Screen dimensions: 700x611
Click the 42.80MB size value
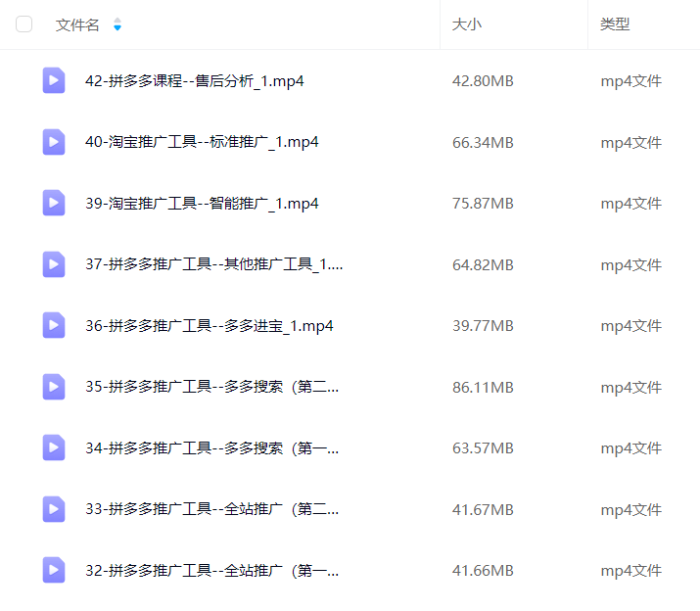483,81
